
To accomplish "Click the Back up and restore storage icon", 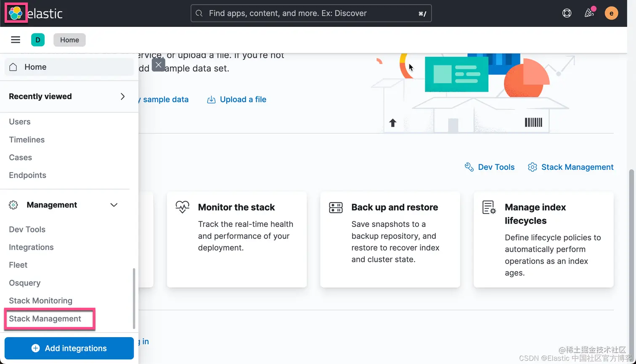I will pyautogui.click(x=336, y=207).
